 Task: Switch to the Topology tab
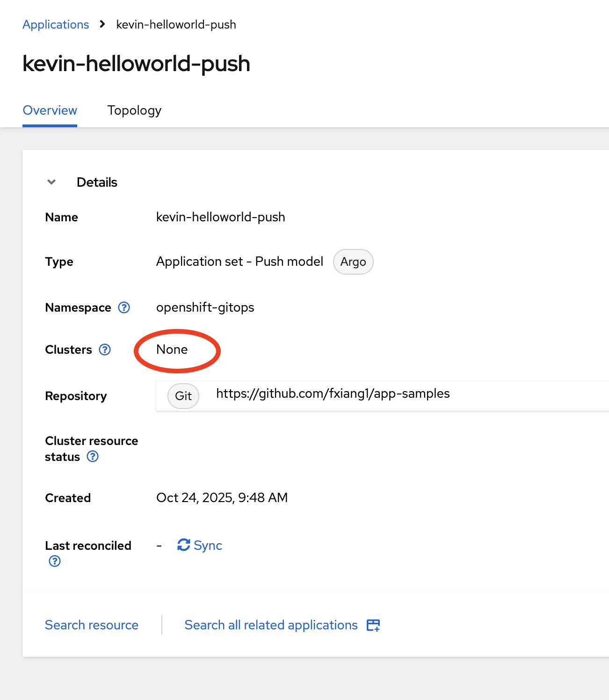click(x=134, y=110)
